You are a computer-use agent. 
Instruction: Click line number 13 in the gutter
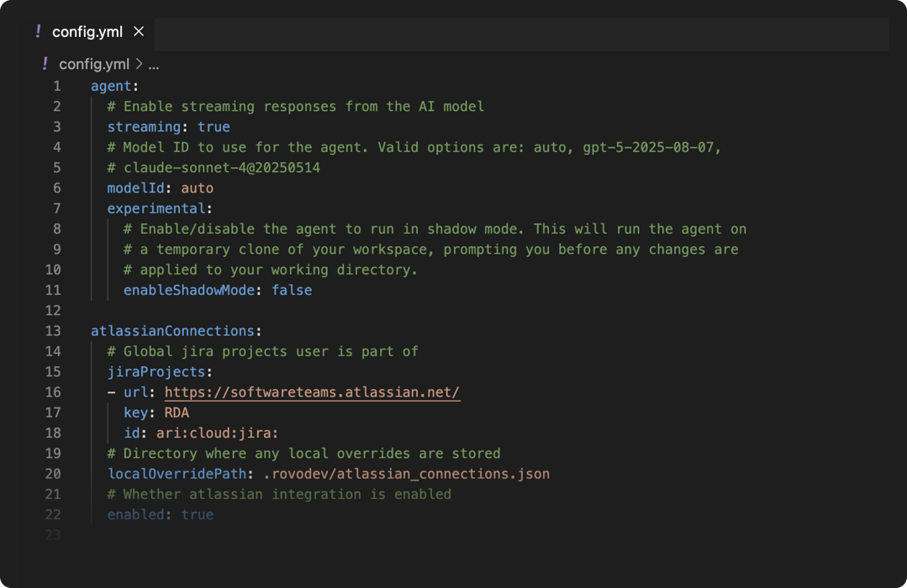pyautogui.click(x=53, y=331)
